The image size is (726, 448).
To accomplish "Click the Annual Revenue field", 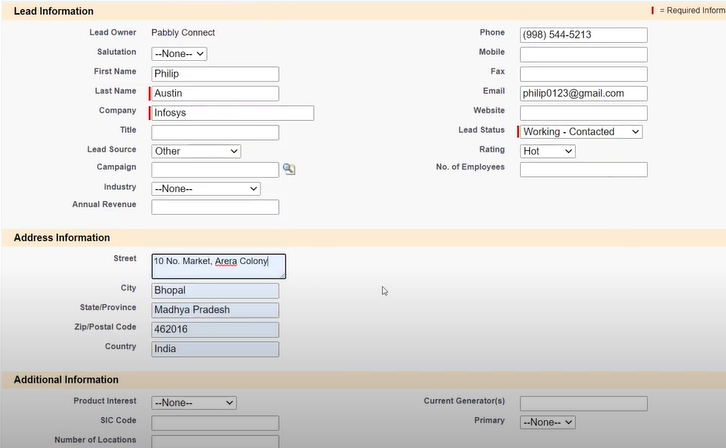I will (x=215, y=207).
